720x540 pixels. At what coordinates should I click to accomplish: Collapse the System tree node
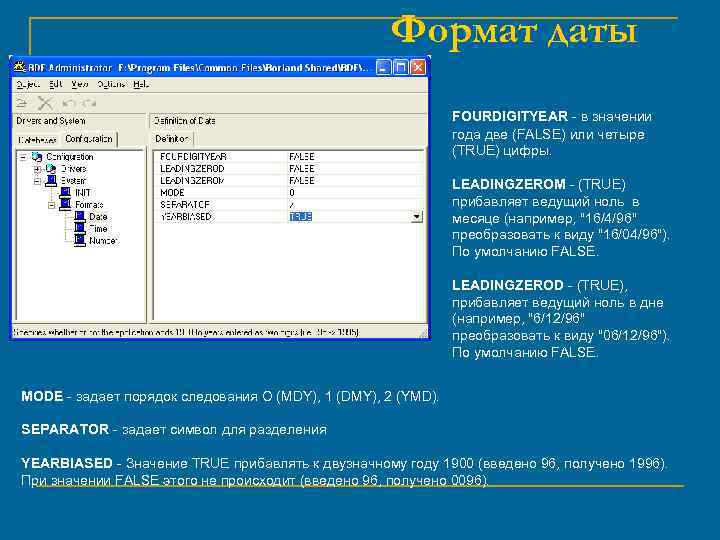38,181
